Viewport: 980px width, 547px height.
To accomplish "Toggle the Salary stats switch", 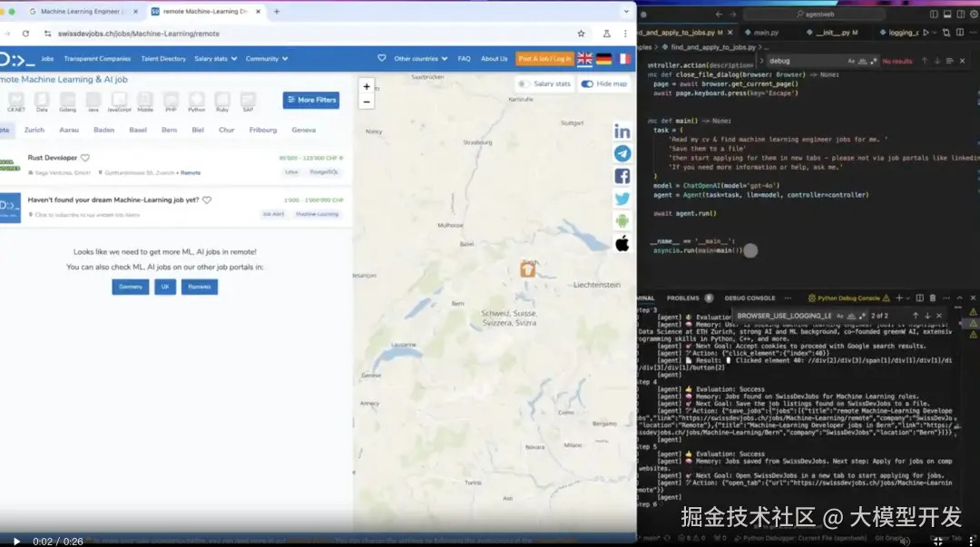I will tap(524, 83).
